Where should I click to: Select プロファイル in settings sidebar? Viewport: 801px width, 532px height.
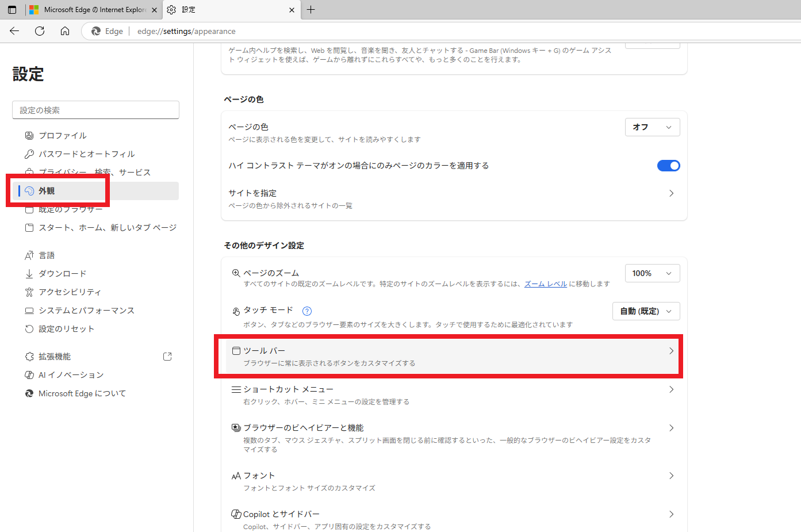pos(62,136)
